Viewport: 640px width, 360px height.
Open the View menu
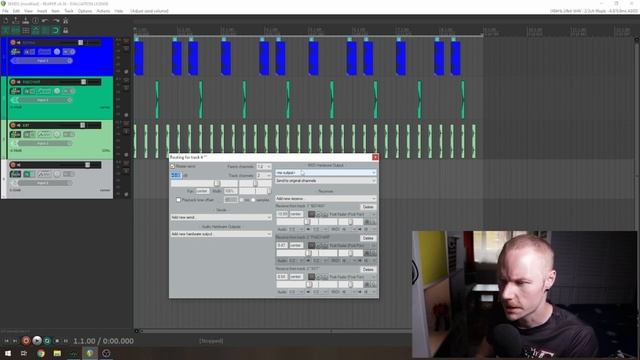tap(29, 11)
